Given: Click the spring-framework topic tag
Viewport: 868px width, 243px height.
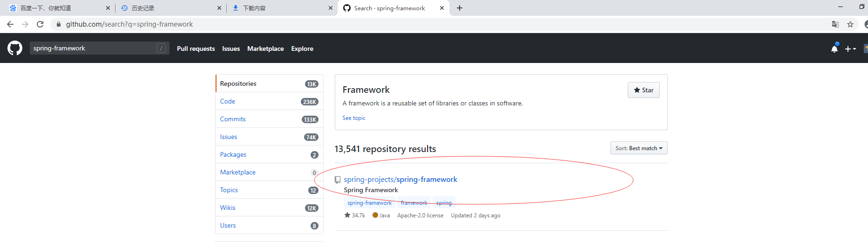Looking at the screenshot, I should click(x=369, y=203).
